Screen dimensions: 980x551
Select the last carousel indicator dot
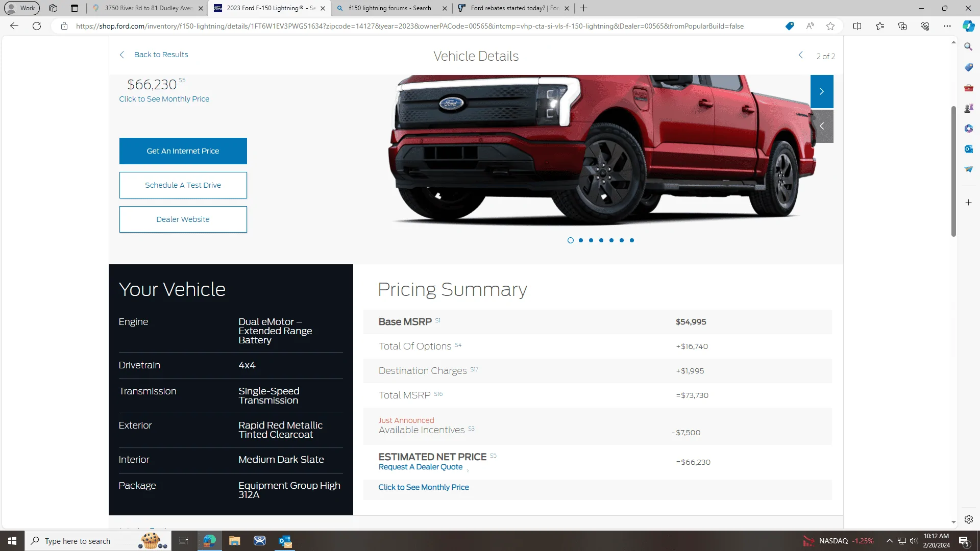click(x=631, y=240)
